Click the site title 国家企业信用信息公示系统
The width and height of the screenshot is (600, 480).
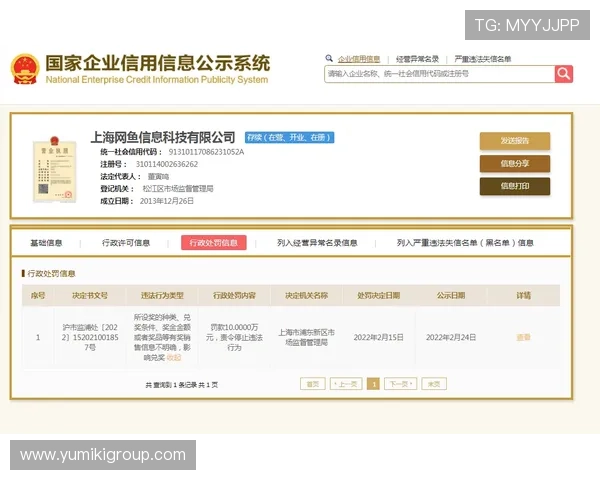tap(158, 63)
